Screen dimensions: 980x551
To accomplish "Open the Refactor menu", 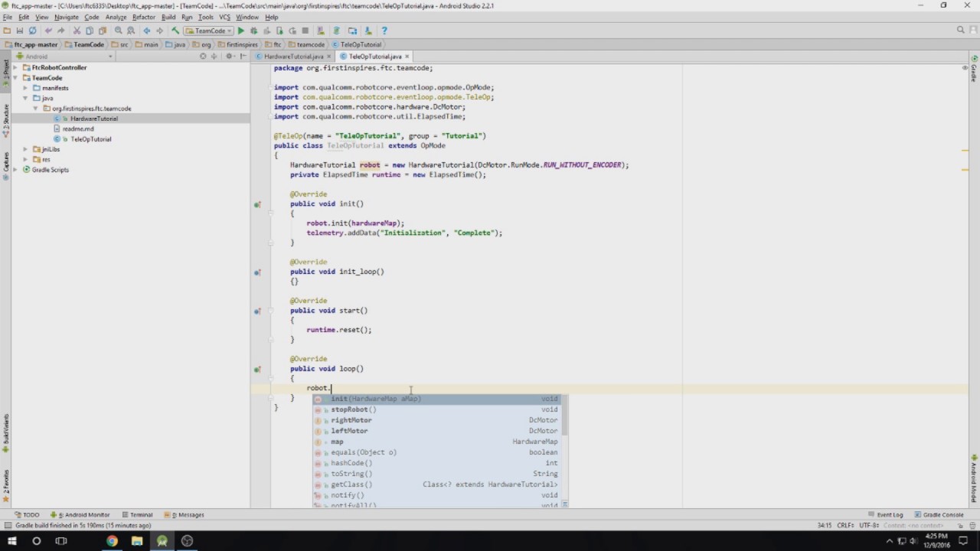I will [143, 17].
